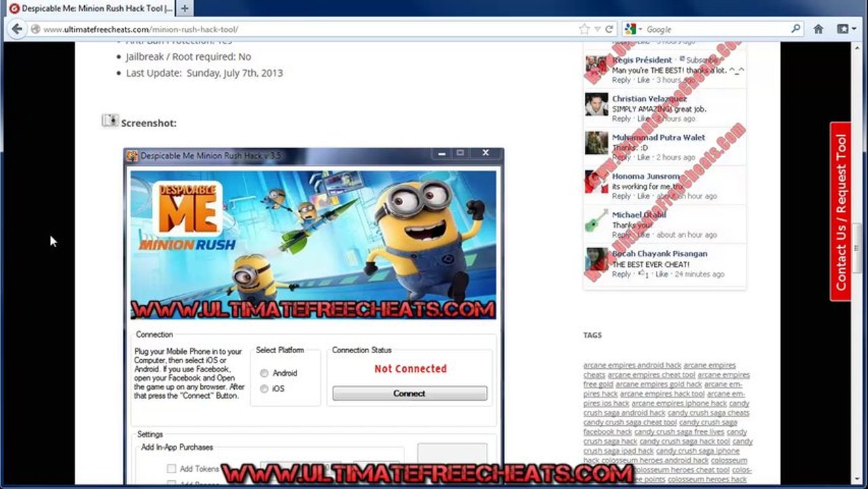This screenshot has width=868, height=489.
Task: Open the "arcane empires gold hack" tag
Action: click(659, 384)
